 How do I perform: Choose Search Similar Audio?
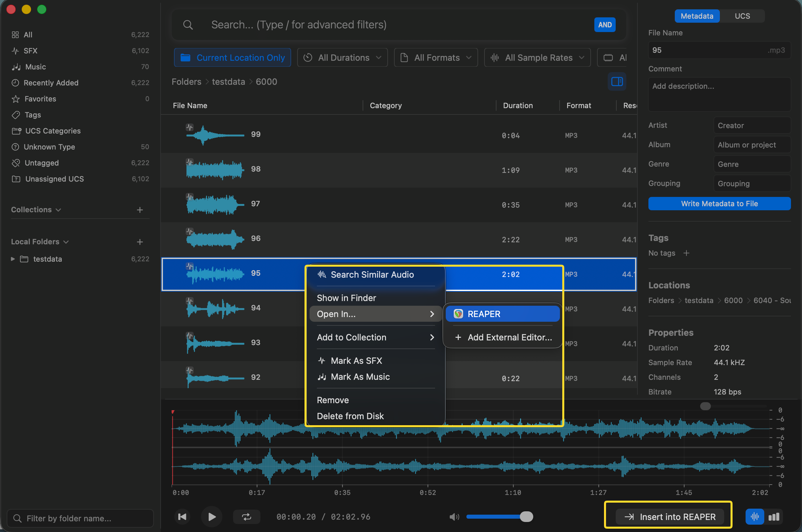[x=375, y=274]
